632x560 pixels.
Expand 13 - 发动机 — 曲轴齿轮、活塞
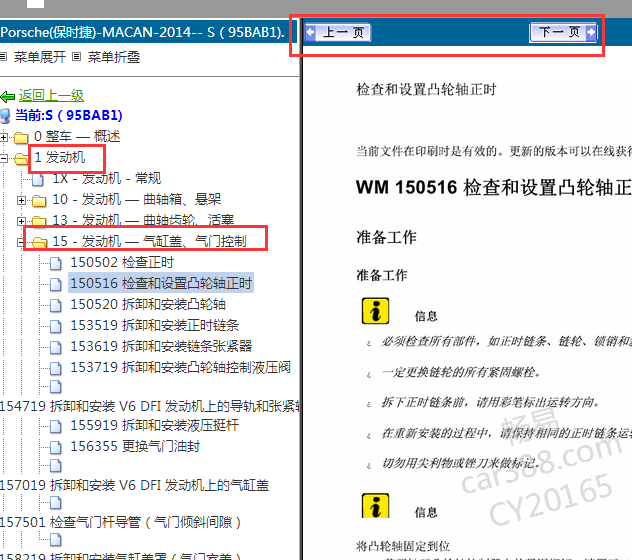coord(21,221)
